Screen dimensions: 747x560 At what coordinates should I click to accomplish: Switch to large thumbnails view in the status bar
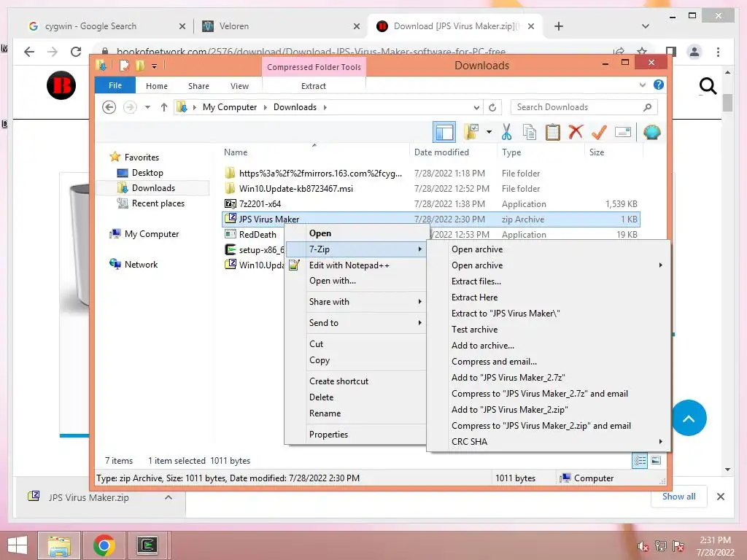tap(656, 460)
